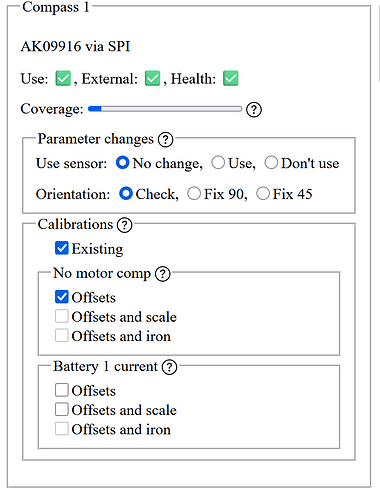The image size is (380, 500).
Task: Select the "Use" sensor radio button
Action: click(x=218, y=163)
